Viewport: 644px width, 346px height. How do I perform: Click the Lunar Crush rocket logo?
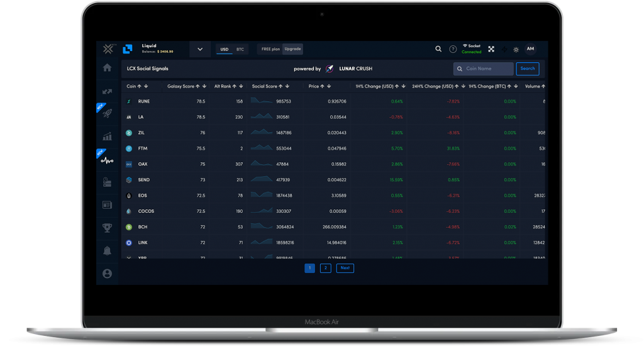pos(330,69)
